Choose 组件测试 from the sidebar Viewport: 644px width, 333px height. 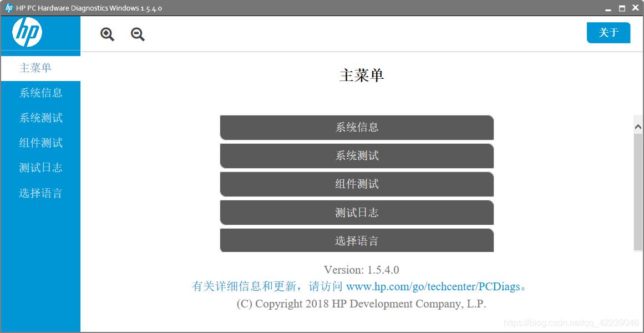pos(40,143)
